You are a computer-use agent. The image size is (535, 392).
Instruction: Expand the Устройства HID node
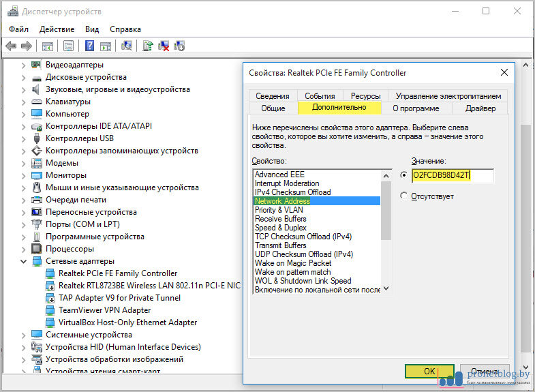tap(23, 348)
